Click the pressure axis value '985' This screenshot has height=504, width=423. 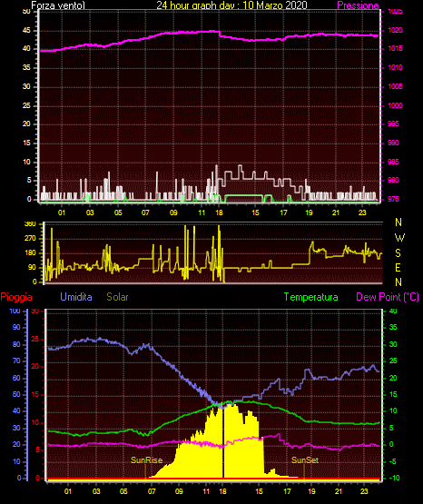393,162
